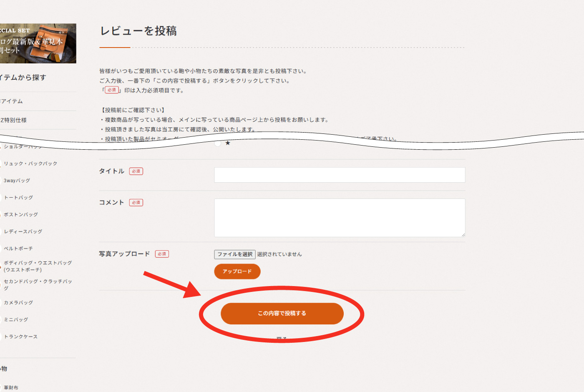
Task: Select the ベルトポーチ category icon
Action: tap(1, 249)
